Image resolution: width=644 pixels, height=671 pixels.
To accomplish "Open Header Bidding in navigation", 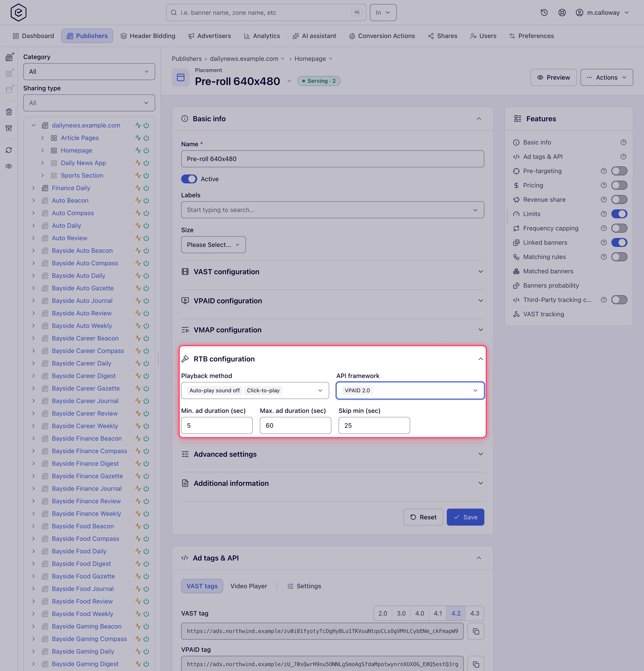I will [x=148, y=36].
